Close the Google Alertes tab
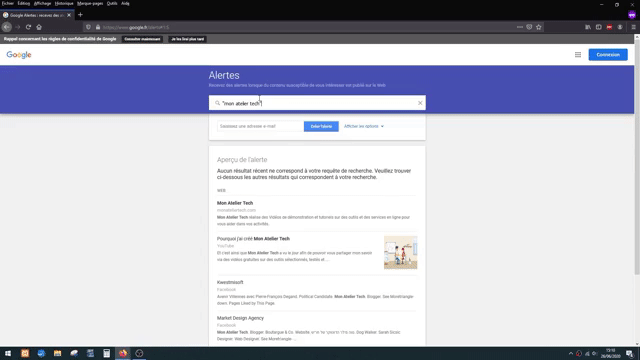The width and height of the screenshot is (640, 360). click(69, 15)
